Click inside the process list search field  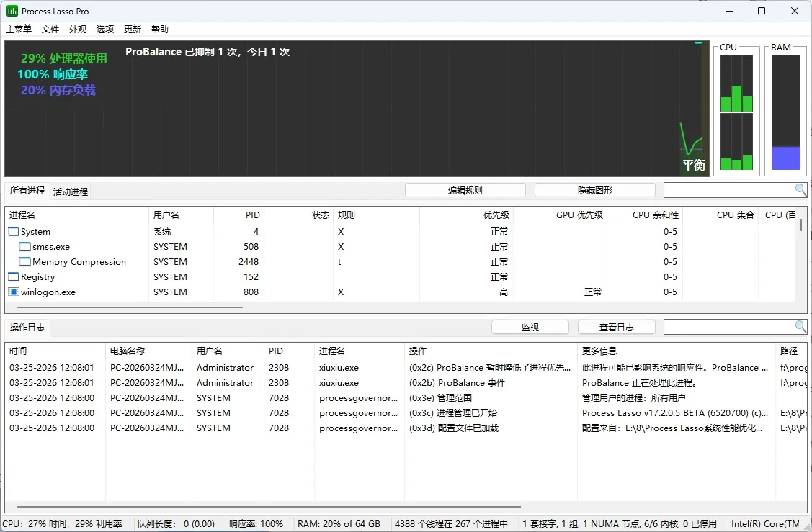point(728,189)
